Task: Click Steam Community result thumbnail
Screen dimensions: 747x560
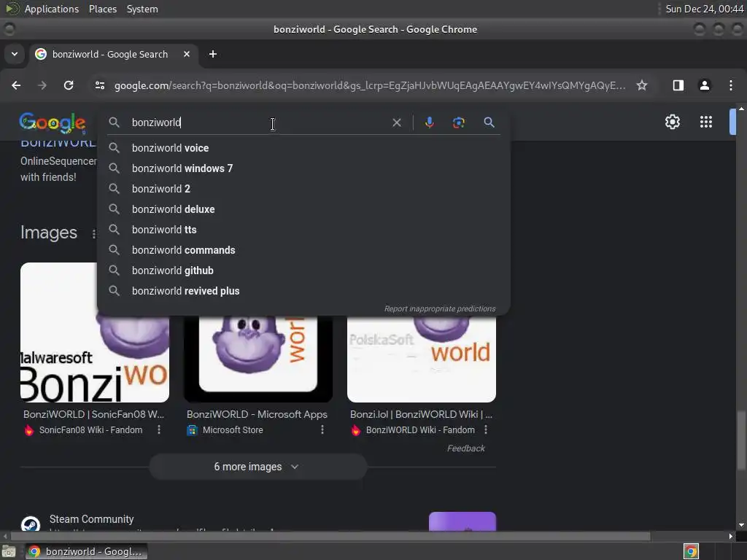Action: (x=462, y=521)
